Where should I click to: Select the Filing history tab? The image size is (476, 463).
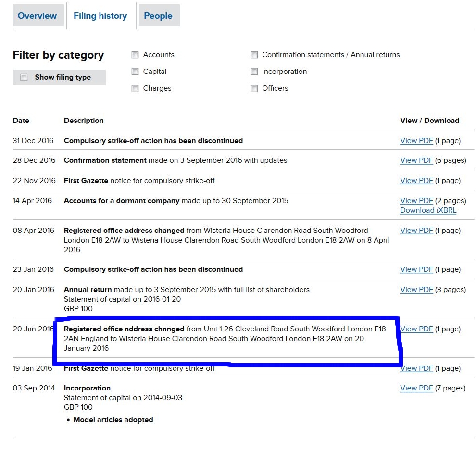point(100,16)
